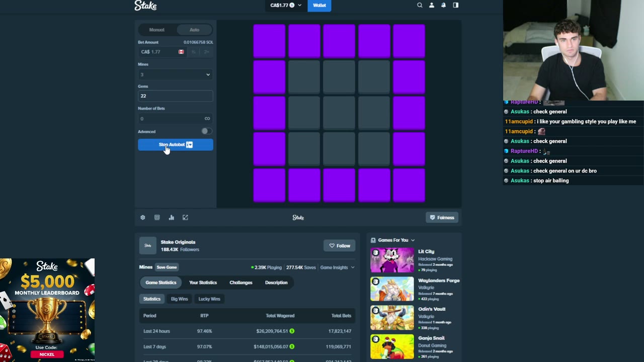
Task: Expand the Game Insights dropdown
Action: pos(337,267)
